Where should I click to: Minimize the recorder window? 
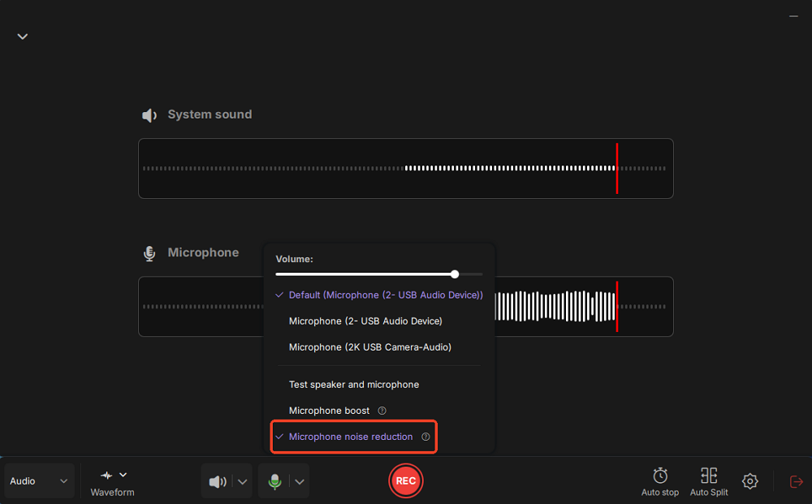(x=793, y=16)
